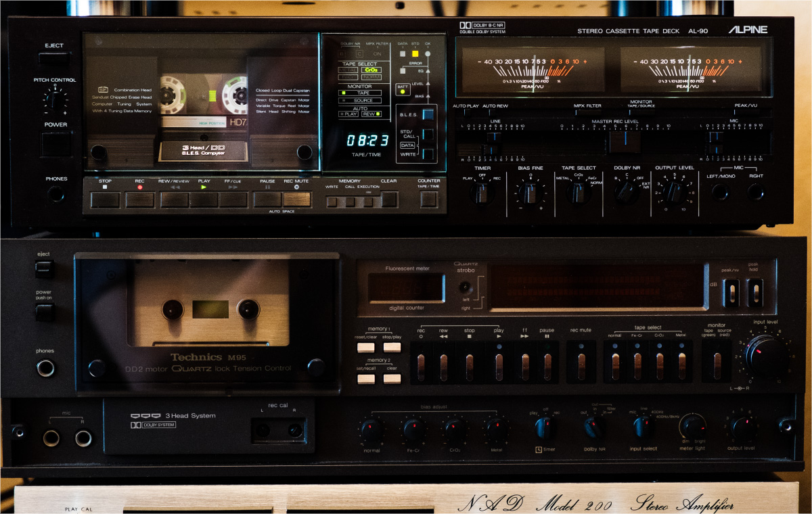Tap the Technics rew key

pyautogui.click(x=444, y=366)
